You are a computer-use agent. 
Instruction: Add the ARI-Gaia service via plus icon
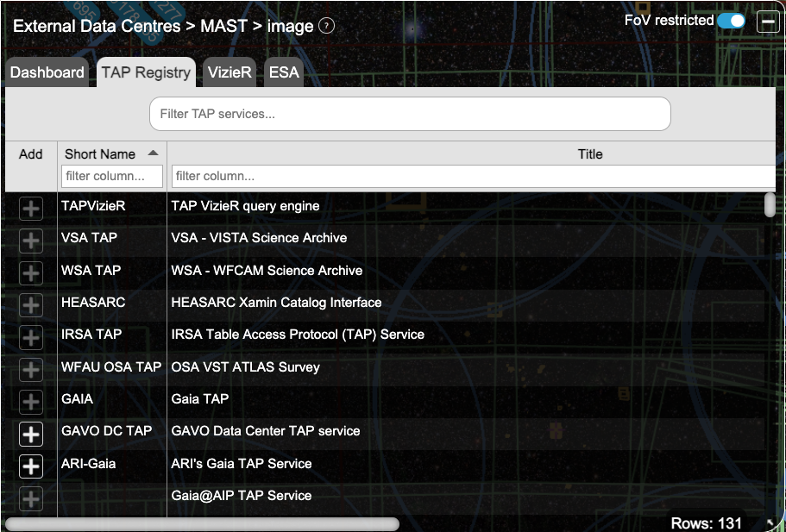pyautogui.click(x=31, y=466)
